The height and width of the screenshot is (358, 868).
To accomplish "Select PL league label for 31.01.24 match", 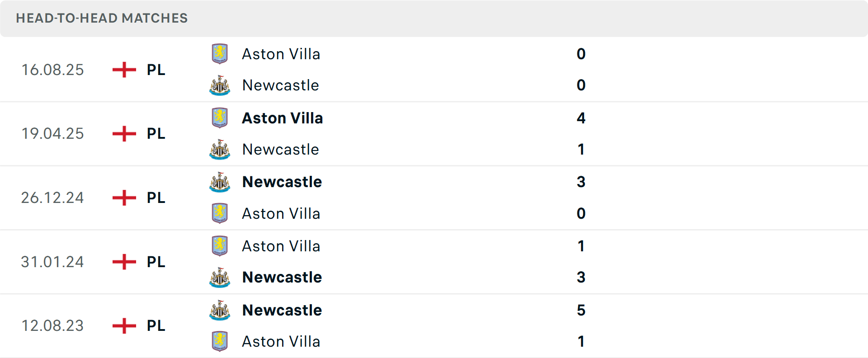I will 156,262.
